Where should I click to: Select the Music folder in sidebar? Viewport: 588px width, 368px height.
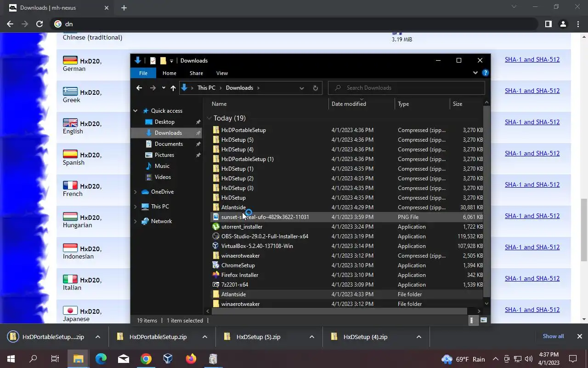tap(162, 166)
